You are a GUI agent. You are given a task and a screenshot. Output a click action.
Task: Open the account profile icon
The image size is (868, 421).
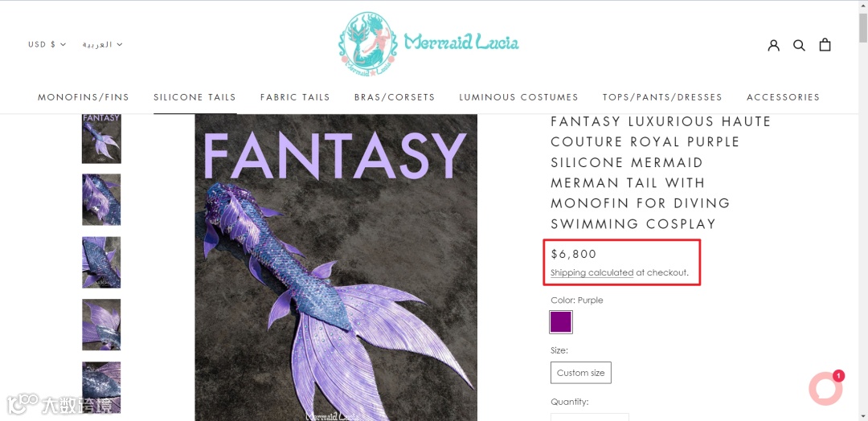point(773,45)
